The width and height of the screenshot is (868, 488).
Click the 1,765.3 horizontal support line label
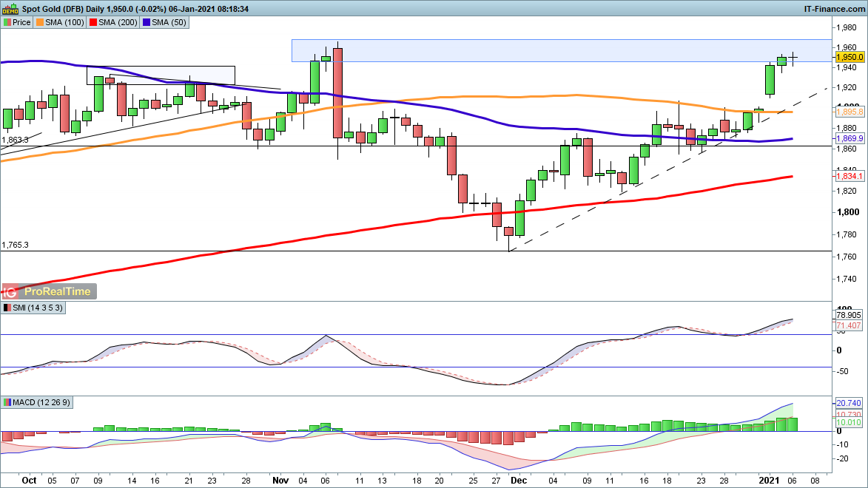tap(15, 245)
